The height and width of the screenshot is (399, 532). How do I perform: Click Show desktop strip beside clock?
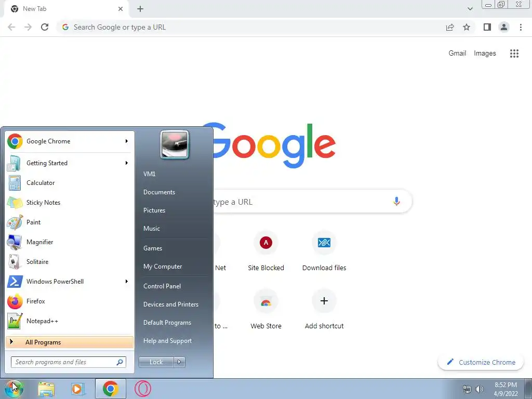528,389
